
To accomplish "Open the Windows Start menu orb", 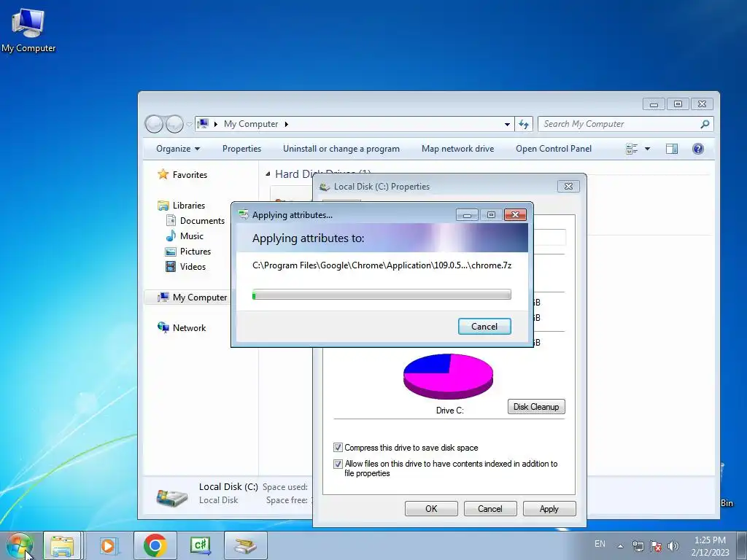I will (x=19, y=546).
